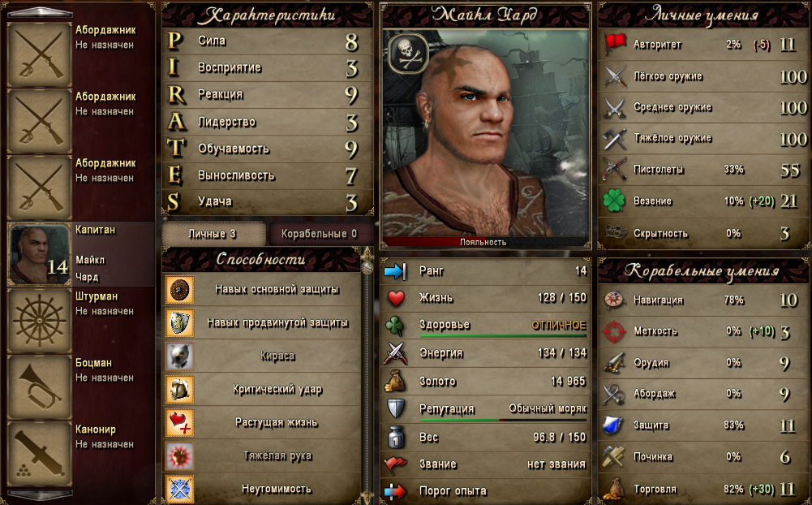Click the Лояльность loyalty bar under portrait
812x505 pixels.
pos(485,242)
